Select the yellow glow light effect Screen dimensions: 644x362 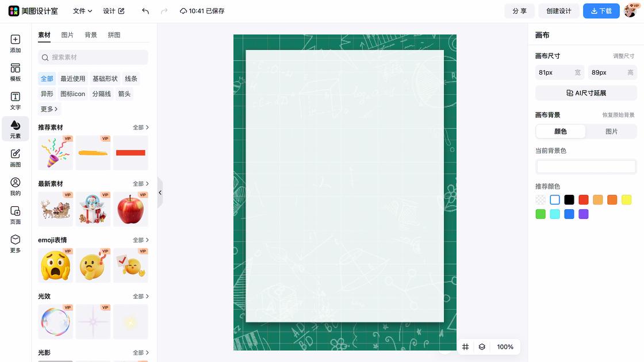[x=131, y=321]
